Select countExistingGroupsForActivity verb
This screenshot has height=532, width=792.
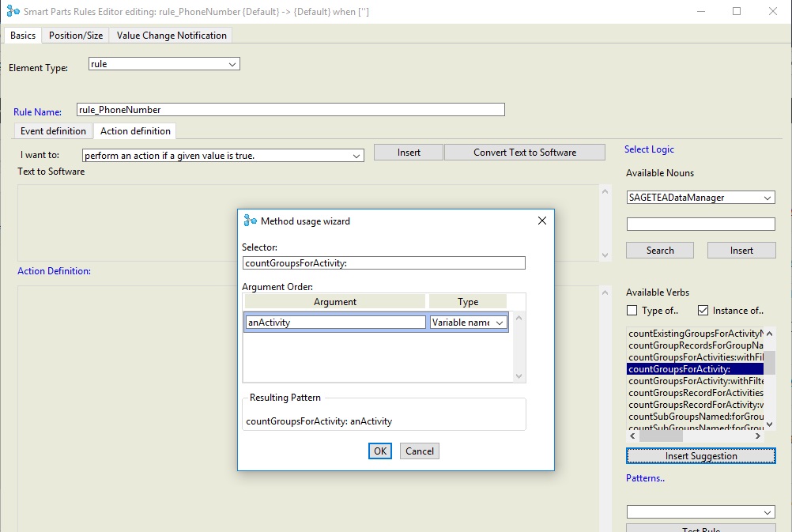click(x=696, y=334)
